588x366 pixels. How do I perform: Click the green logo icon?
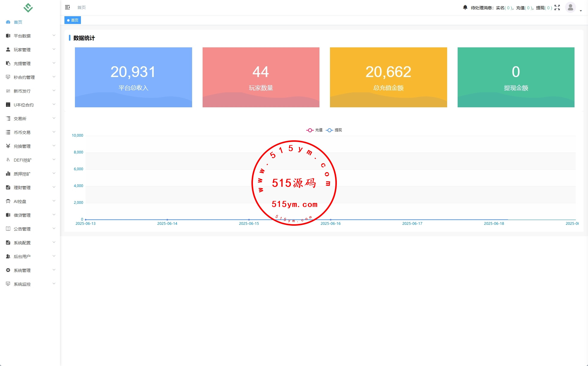28,7
